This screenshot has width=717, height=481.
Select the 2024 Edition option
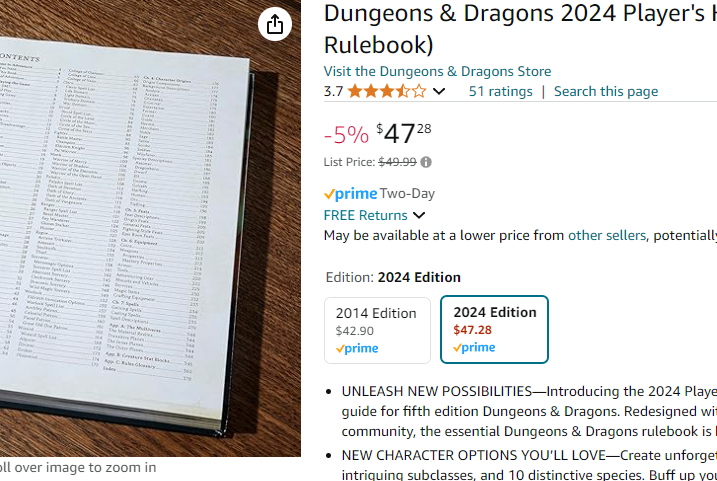click(x=494, y=329)
